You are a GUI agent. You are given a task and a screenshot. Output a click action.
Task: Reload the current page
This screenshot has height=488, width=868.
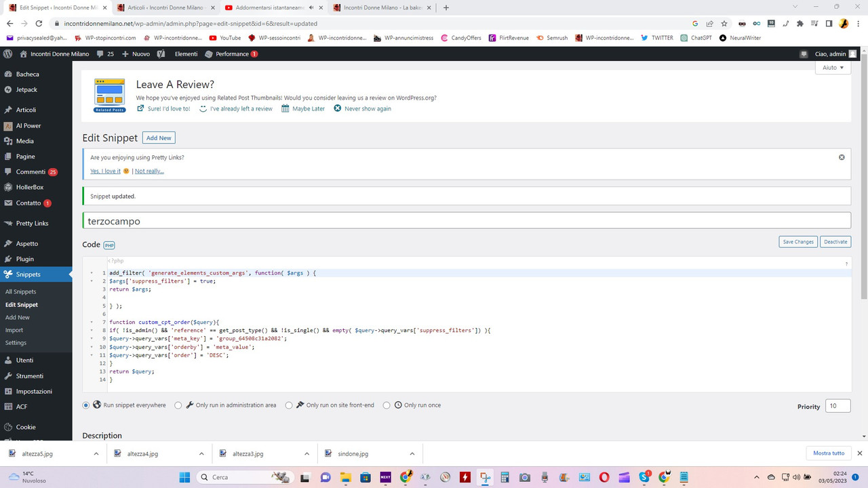point(39,23)
